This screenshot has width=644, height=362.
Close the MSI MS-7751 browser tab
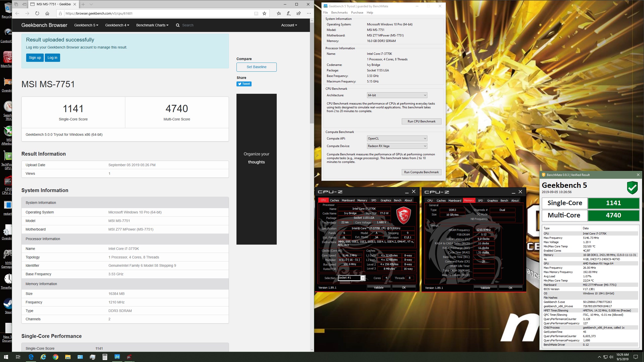(x=75, y=4)
